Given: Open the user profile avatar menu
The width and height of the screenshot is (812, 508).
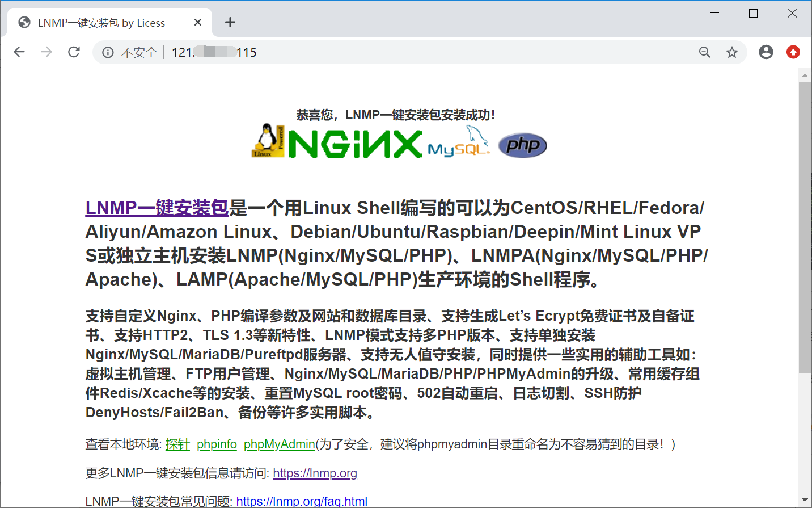Looking at the screenshot, I should (766, 52).
